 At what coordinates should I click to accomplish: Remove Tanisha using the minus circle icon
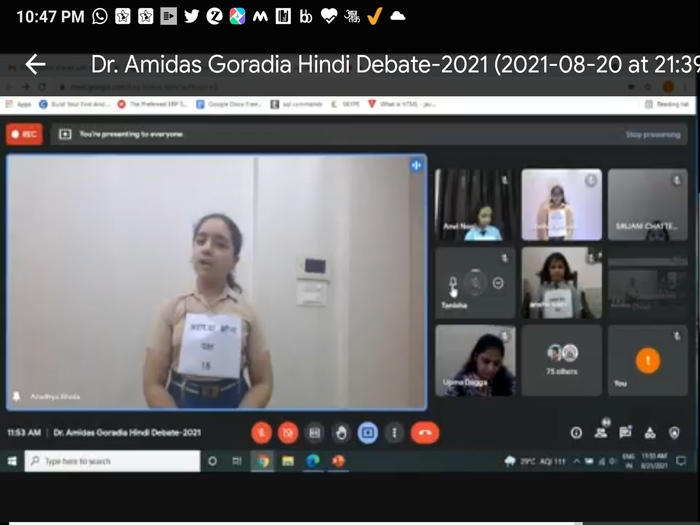[x=498, y=283]
